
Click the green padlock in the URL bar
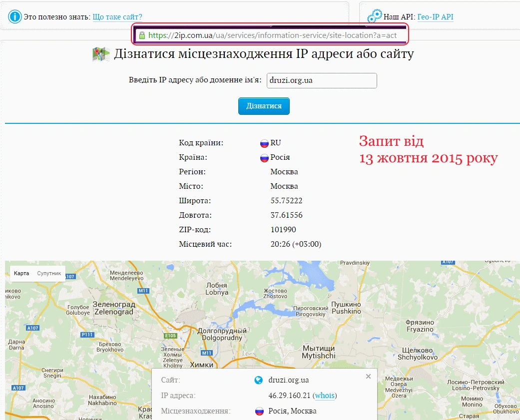142,35
